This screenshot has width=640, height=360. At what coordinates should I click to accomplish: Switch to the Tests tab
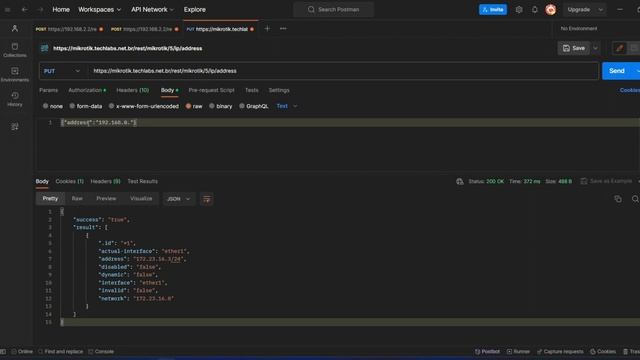coord(251,90)
